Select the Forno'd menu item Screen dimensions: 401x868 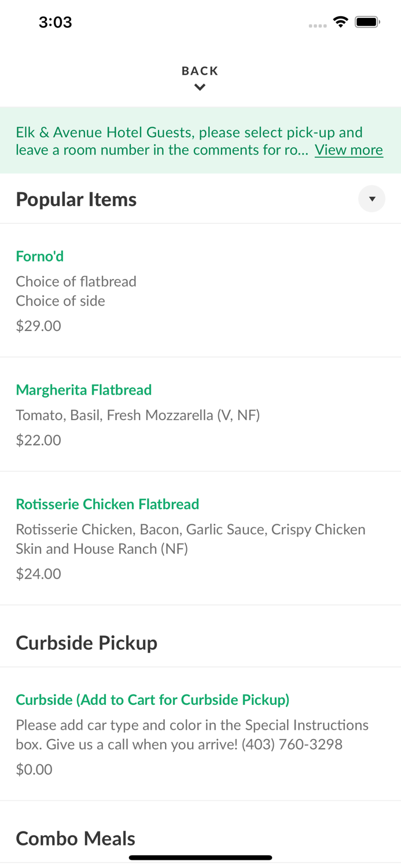pos(40,256)
